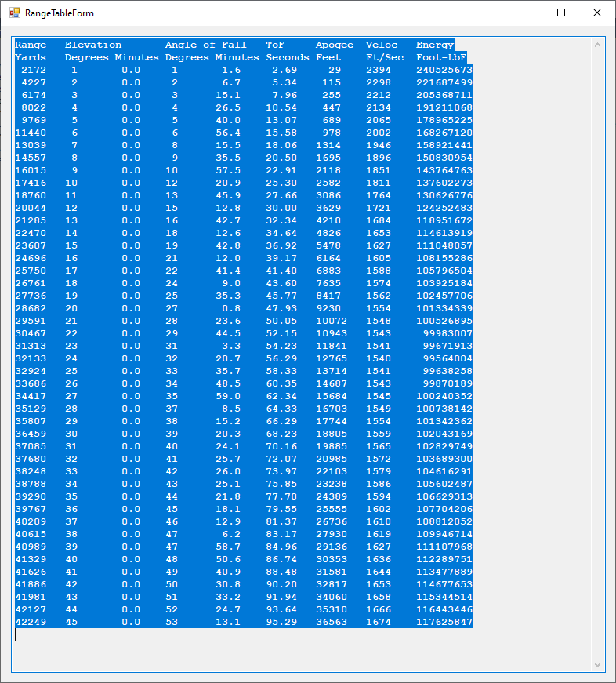Maximize the RangeTableForm window
This screenshot has width=616, height=683.
pos(560,13)
